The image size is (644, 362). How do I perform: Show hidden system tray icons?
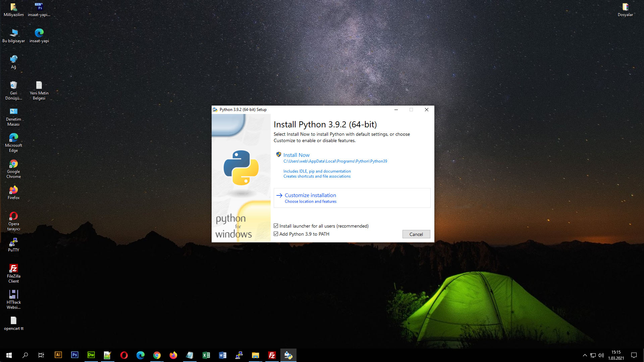click(x=585, y=355)
